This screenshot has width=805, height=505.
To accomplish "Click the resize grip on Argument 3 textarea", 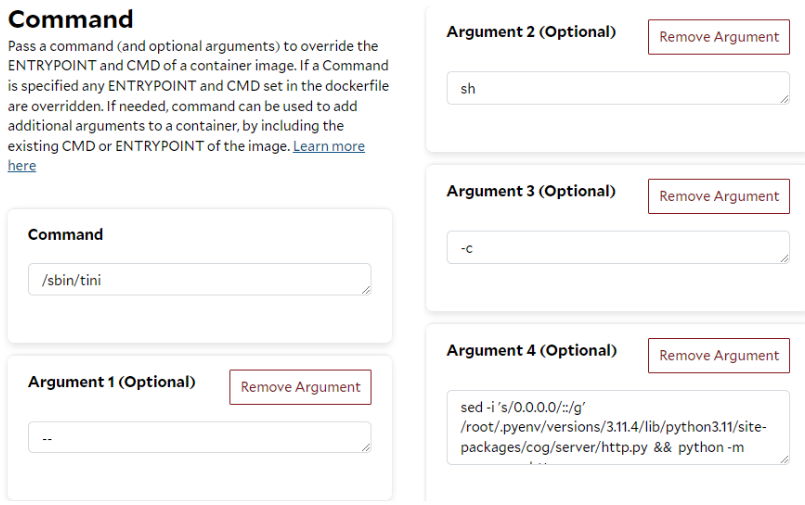I will coord(784,259).
